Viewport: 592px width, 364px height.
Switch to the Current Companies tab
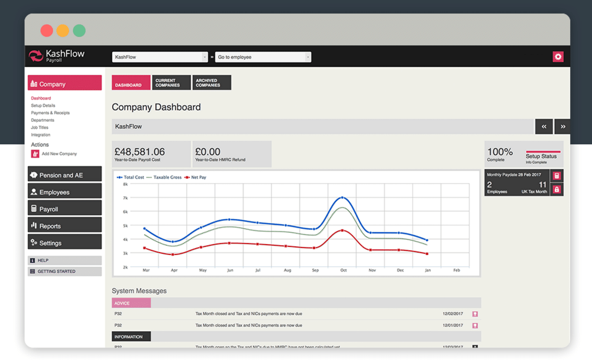click(172, 83)
